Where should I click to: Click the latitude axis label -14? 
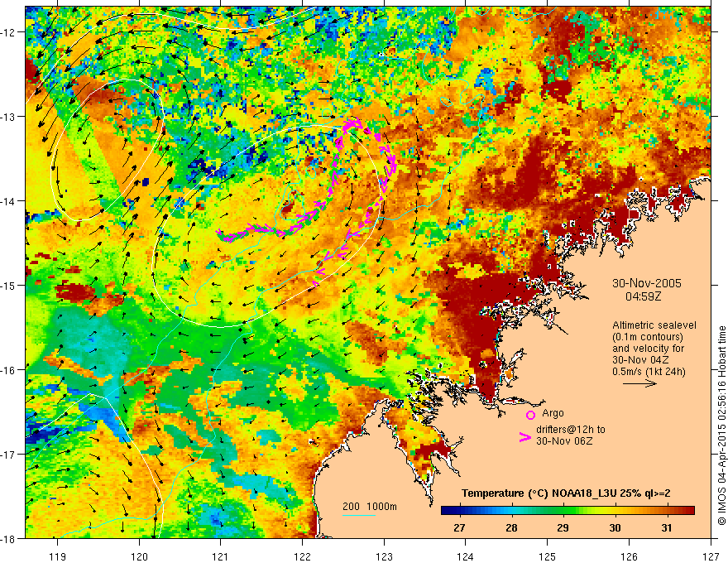(10, 201)
